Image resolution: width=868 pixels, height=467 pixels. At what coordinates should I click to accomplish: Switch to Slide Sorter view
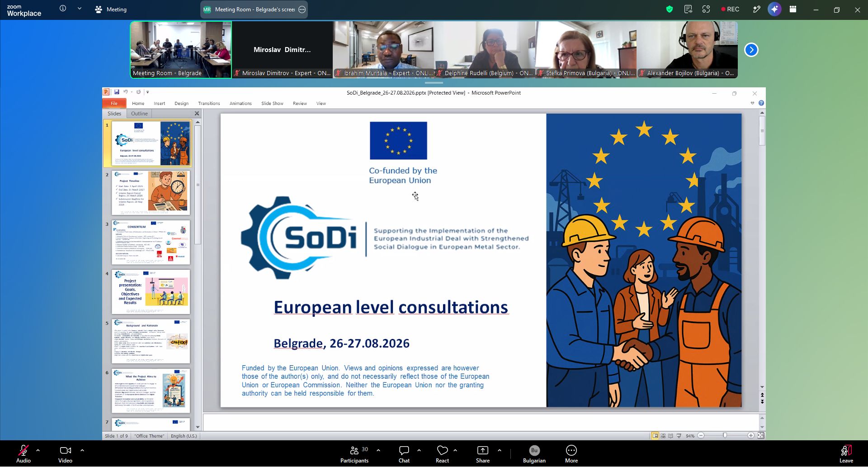click(663, 436)
